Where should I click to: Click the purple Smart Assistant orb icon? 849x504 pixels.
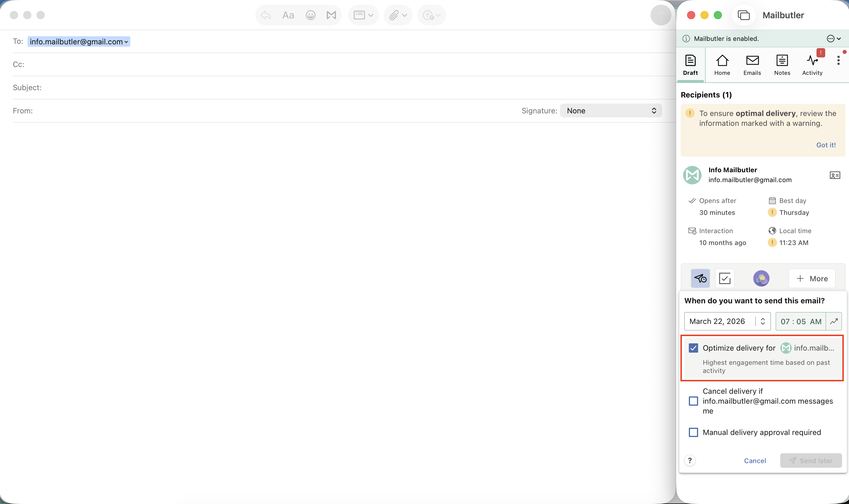point(761,278)
